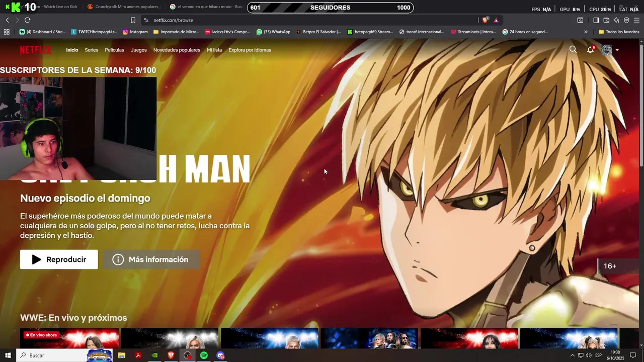Image resolution: width=644 pixels, height=362 pixels.
Task: Click the Reproducir button
Action: point(59,259)
